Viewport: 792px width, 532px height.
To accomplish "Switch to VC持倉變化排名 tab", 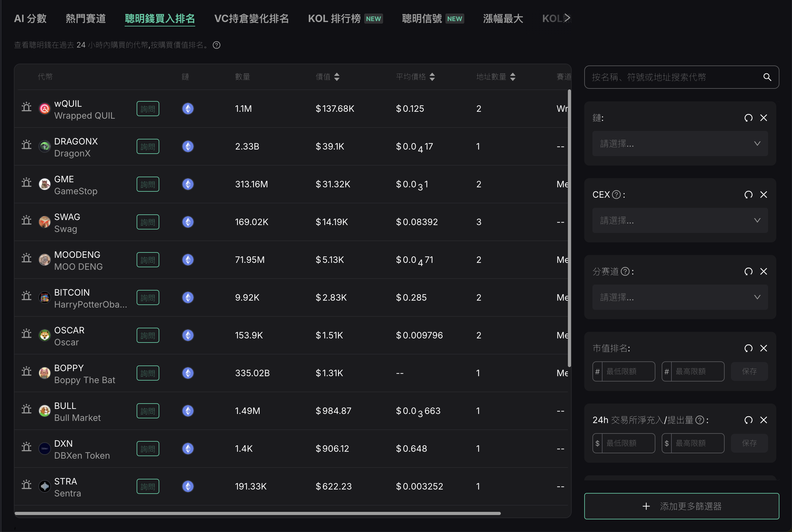I will click(251, 19).
